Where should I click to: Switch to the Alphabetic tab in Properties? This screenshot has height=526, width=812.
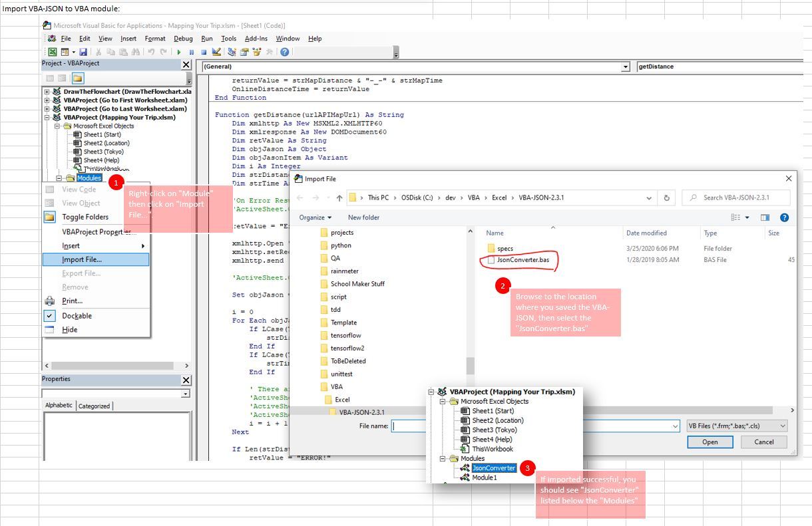(59, 405)
